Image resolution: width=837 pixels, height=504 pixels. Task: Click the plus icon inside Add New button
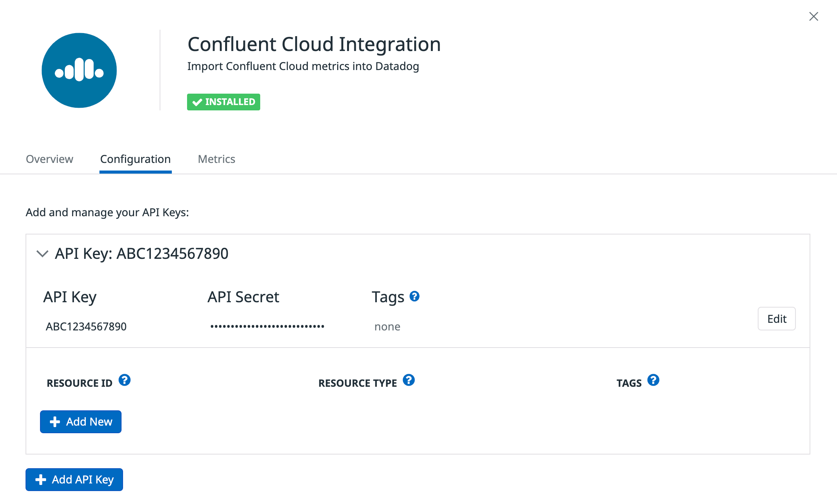(55, 422)
